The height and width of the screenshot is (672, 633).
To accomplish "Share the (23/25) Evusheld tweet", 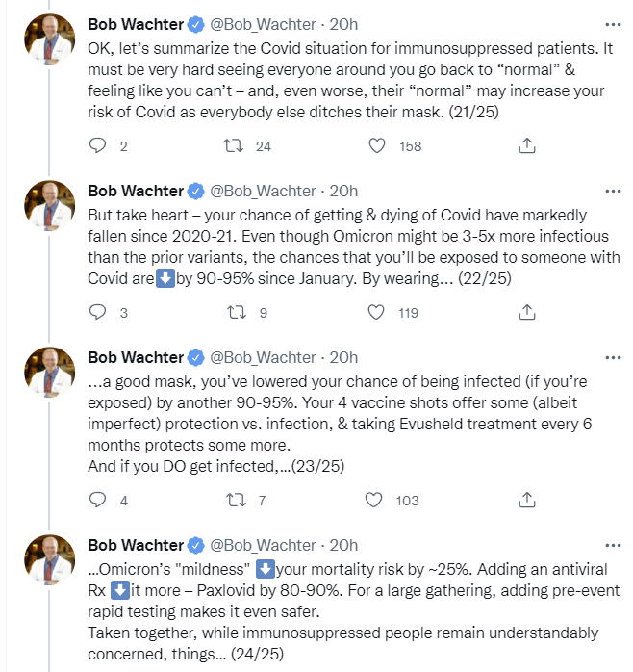I will click(x=526, y=500).
